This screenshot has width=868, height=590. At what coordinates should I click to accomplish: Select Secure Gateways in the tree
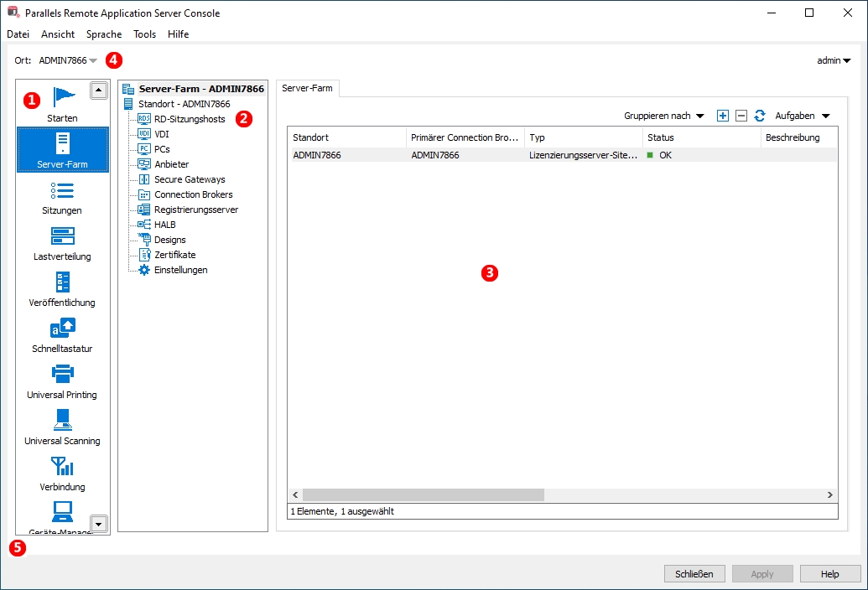tap(190, 179)
